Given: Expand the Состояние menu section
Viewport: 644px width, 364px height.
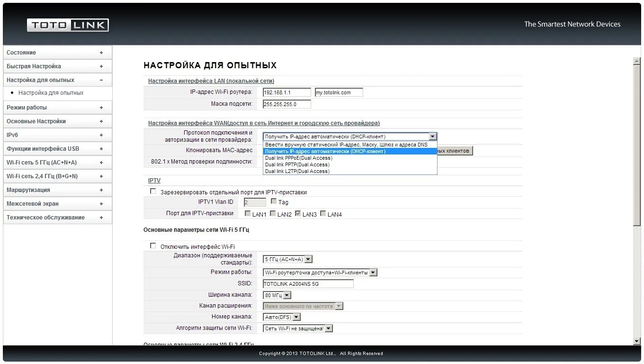Looking at the screenshot, I should tap(58, 53).
